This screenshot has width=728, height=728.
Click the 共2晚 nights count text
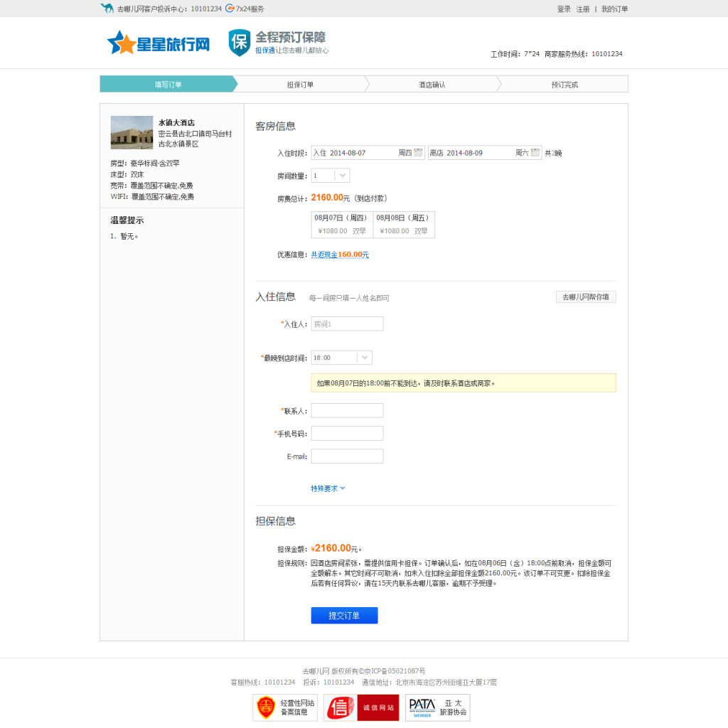(553, 154)
